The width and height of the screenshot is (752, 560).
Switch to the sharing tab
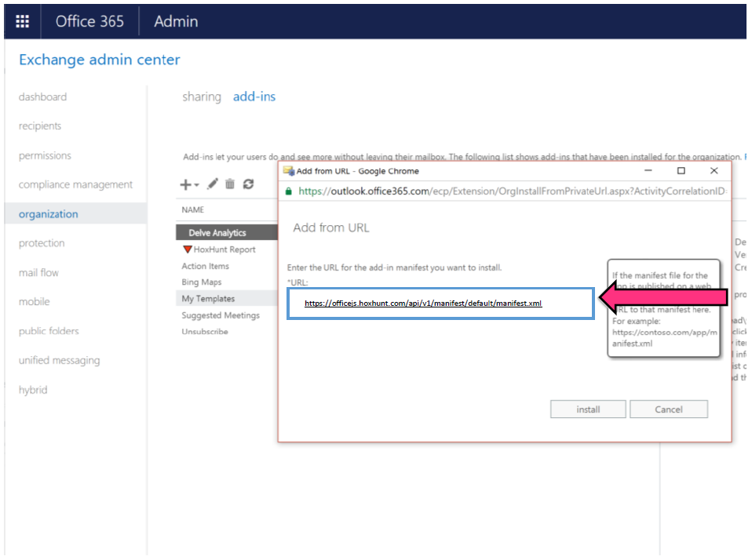202,96
